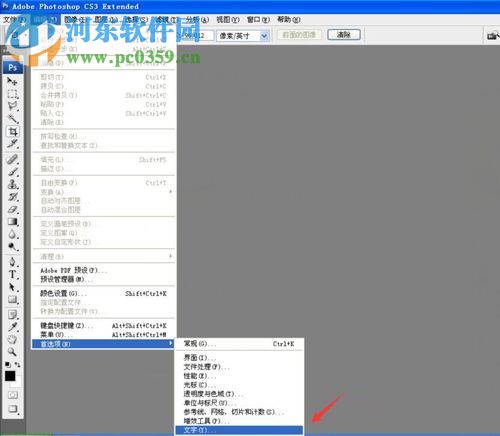
Task: Open the 视图(V) menu
Action: [x=228, y=20]
